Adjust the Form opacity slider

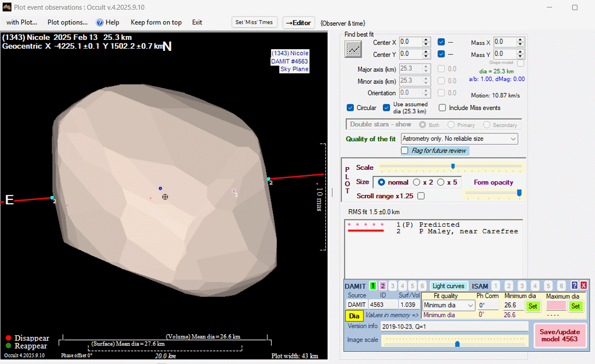click(x=519, y=193)
